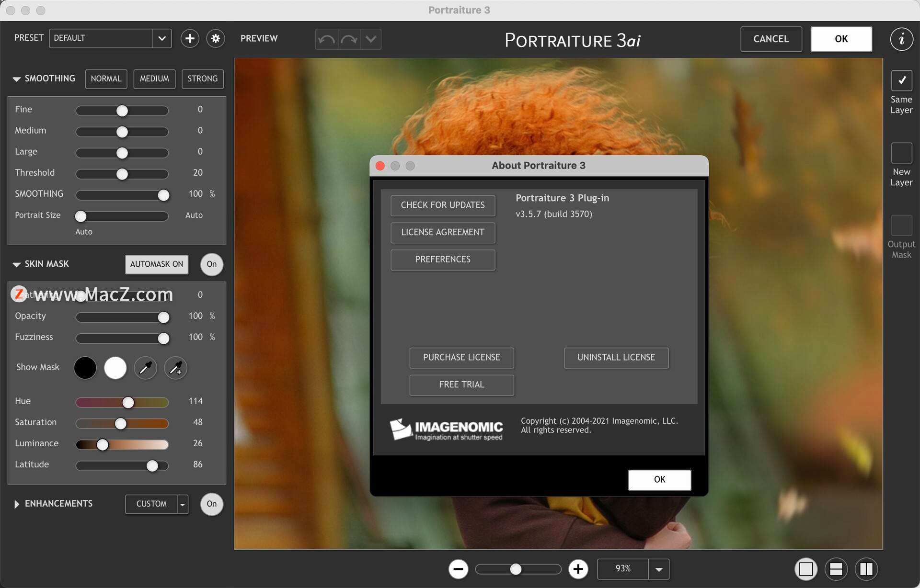Click CANCEL in main window
920x588 pixels.
[771, 39]
